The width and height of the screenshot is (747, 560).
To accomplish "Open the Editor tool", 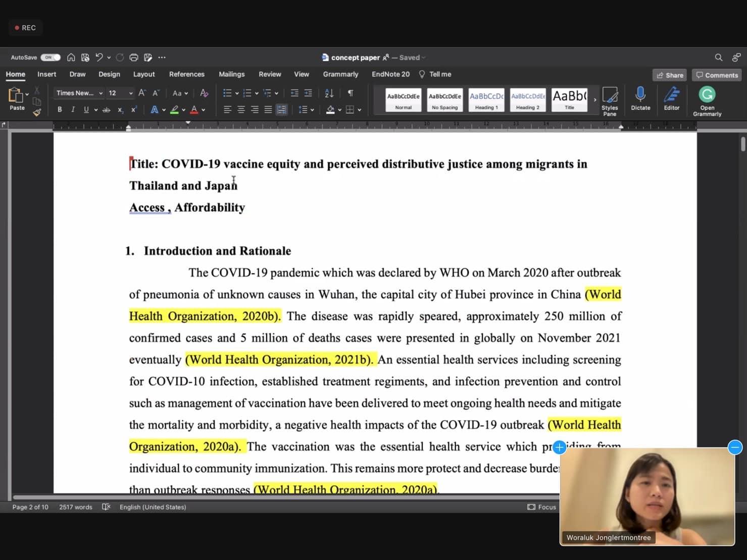I will point(672,98).
